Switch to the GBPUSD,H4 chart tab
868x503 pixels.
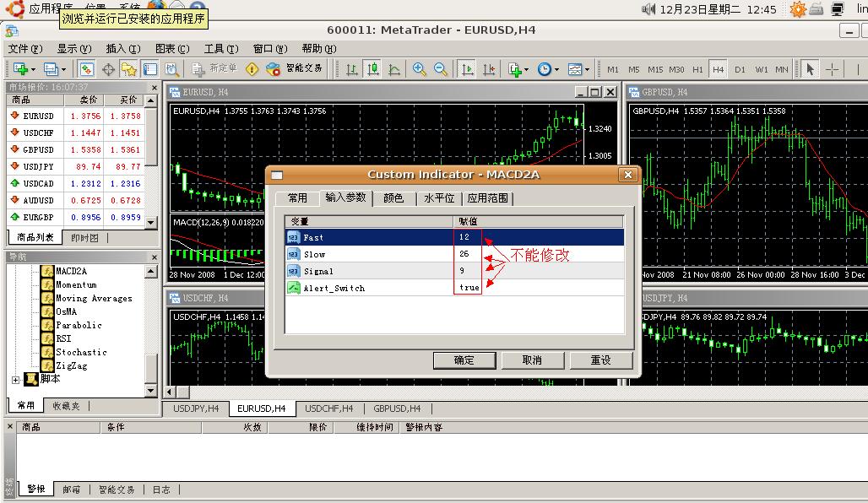coord(397,409)
